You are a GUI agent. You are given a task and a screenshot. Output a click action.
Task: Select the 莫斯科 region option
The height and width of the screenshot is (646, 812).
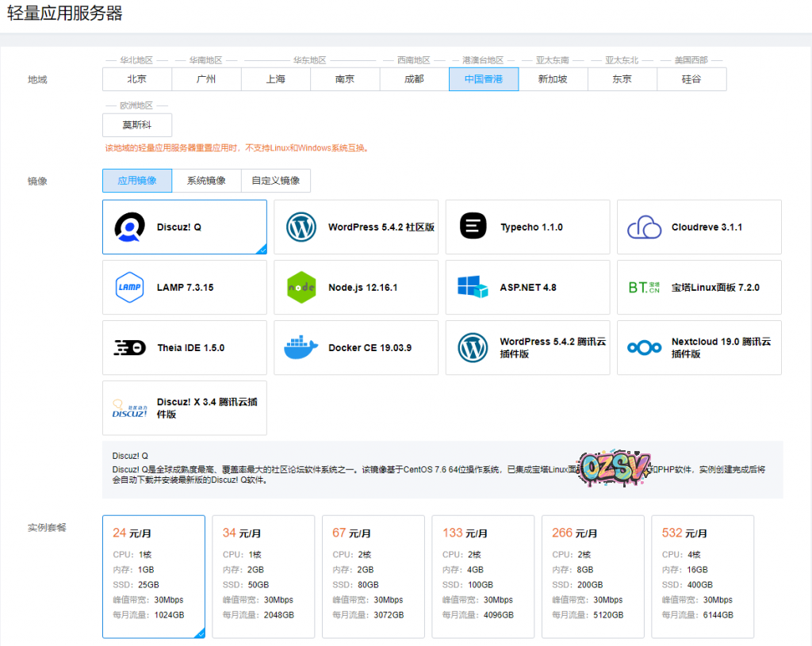tap(137, 125)
